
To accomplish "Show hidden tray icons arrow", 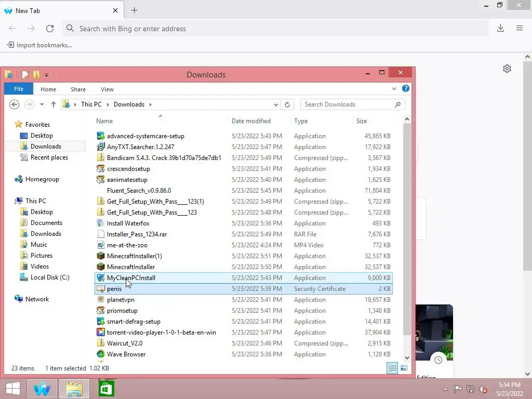I will click(445, 389).
